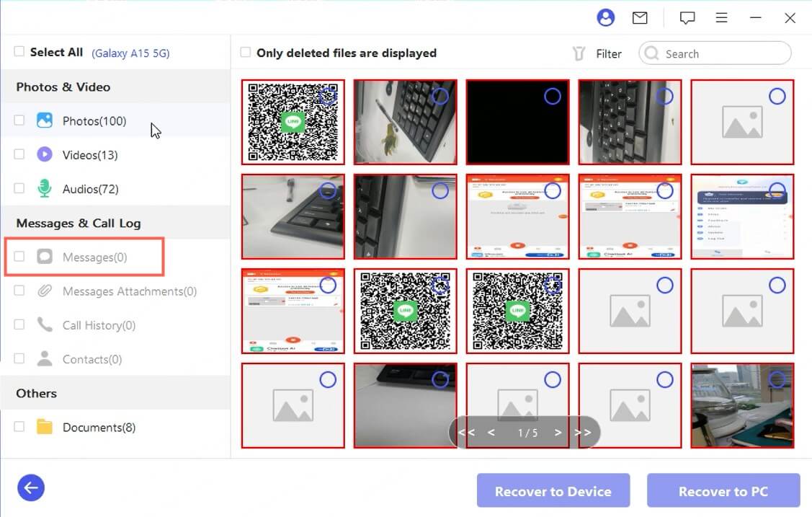This screenshot has height=517, width=812.
Task: Click the Contacts person icon
Action: [45, 358]
